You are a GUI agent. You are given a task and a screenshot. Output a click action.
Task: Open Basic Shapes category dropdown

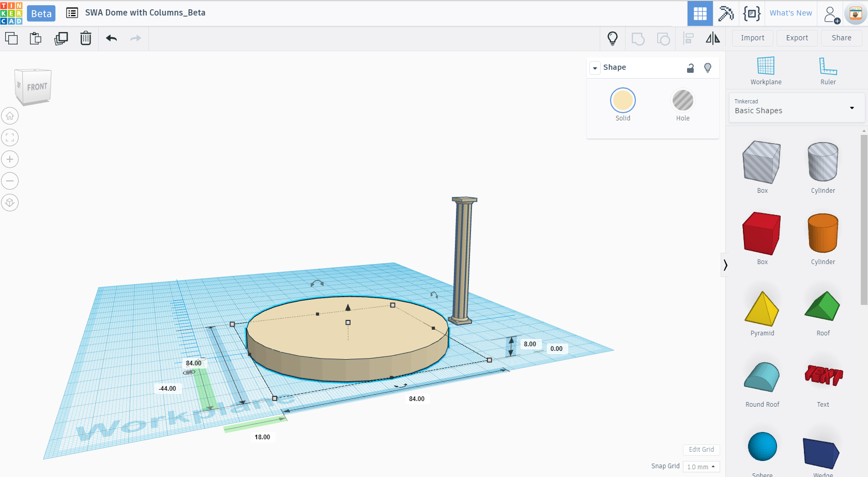click(x=797, y=107)
